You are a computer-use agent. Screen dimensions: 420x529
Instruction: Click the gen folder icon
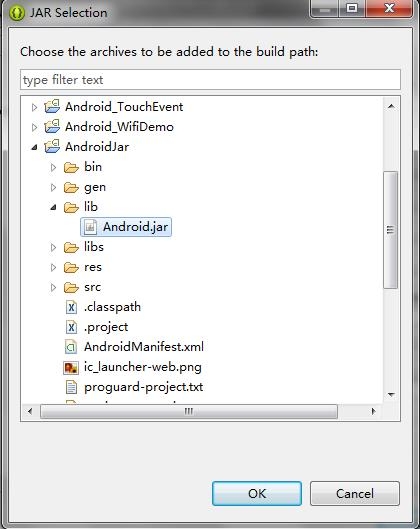pyautogui.click(x=71, y=187)
